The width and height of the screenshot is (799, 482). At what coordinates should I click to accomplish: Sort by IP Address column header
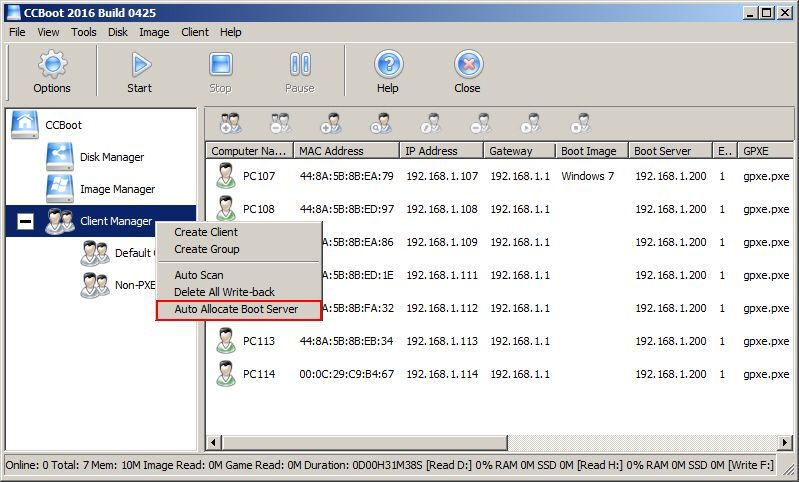441,151
